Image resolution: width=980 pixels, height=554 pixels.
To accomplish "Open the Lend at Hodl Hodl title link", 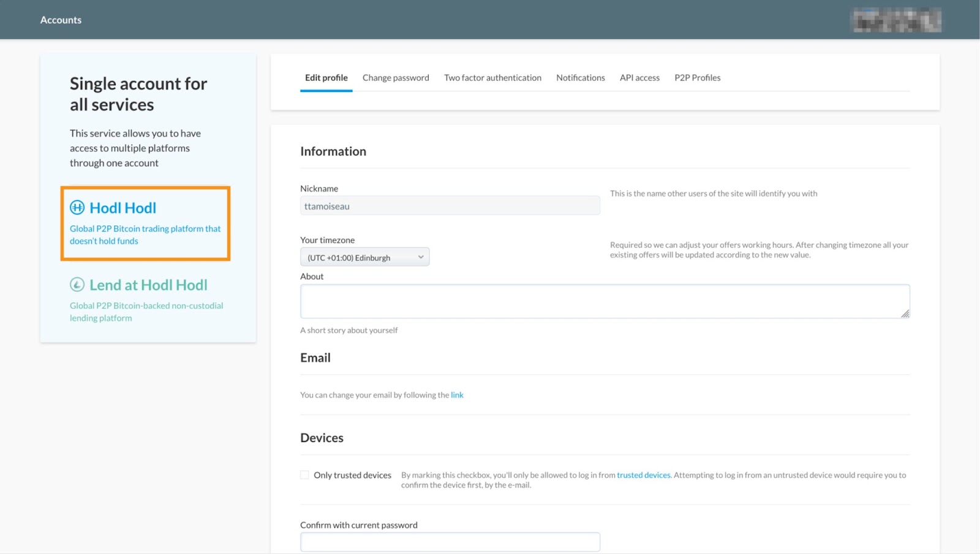I will [149, 285].
